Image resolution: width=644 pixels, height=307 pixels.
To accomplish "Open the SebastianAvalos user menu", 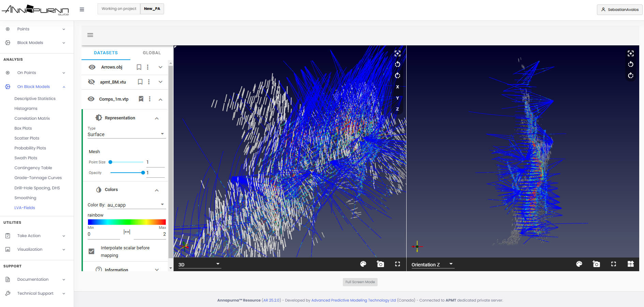I will tap(619, 10).
